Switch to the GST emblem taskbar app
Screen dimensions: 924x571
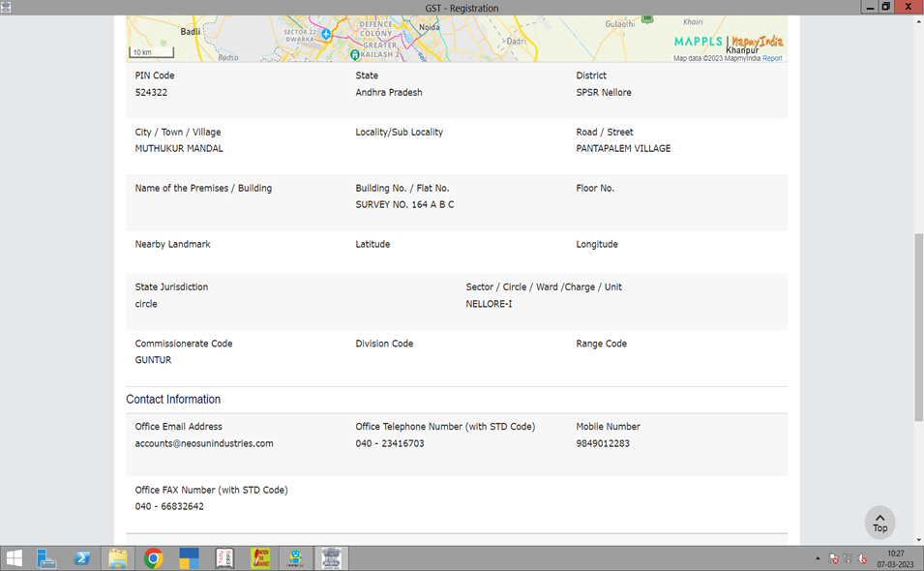pyautogui.click(x=332, y=558)
